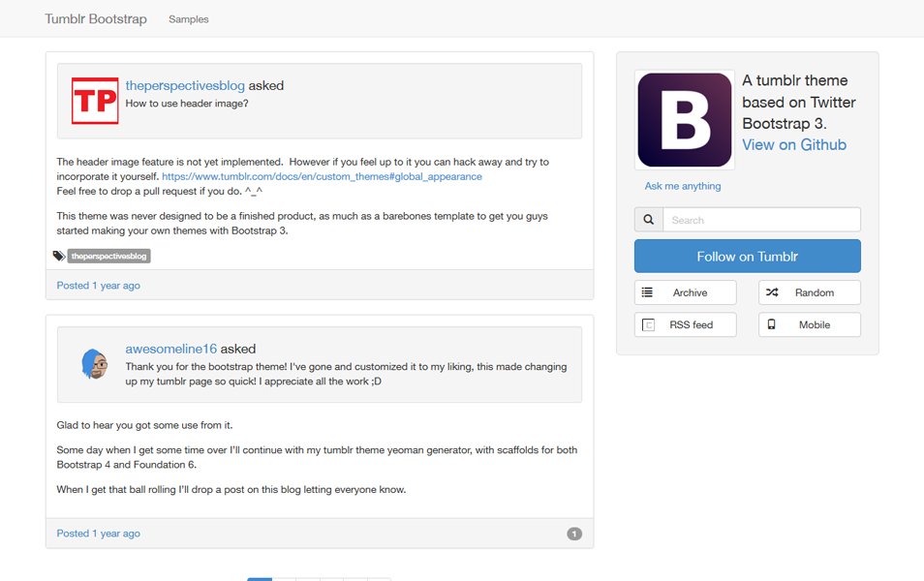Click the Archive list icon
The width and height of the screenshot is (924, 581).
point(647,292)
